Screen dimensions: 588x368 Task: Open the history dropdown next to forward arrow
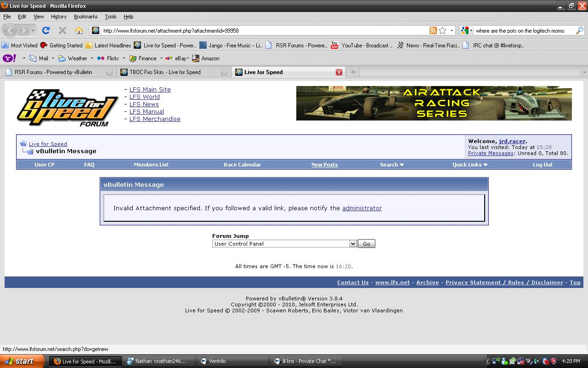(33, 30)
